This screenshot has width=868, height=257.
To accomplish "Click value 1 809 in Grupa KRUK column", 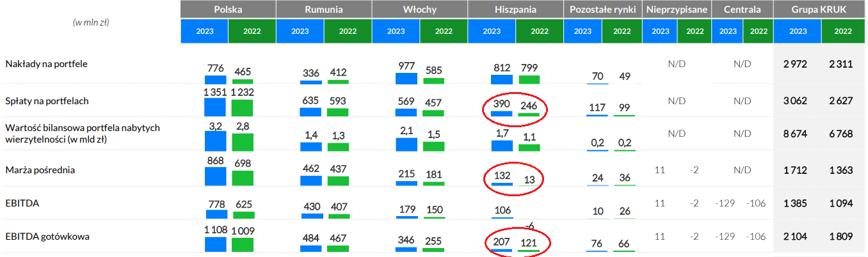I will point(840,237).
